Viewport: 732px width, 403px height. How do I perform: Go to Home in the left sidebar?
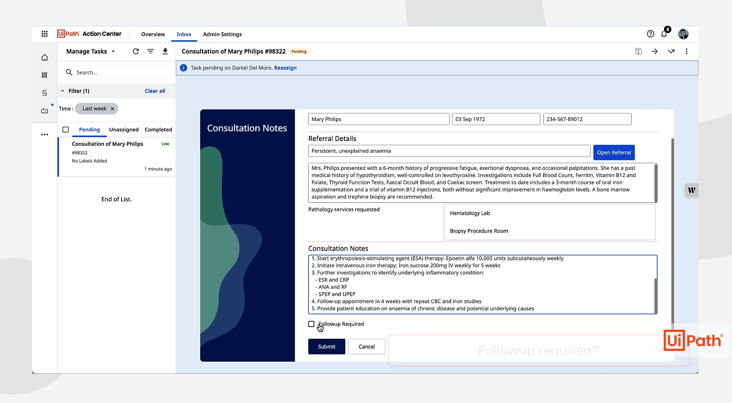click(44, 57)
